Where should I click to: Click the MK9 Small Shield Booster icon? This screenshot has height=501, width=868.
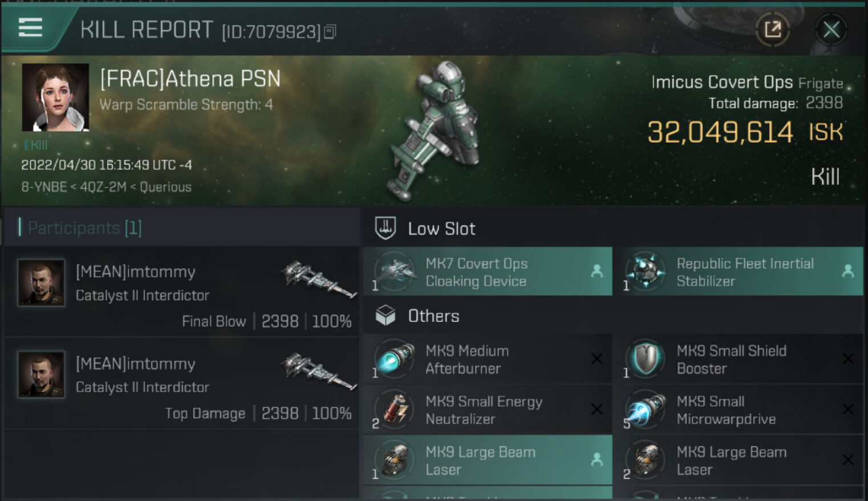646,359
